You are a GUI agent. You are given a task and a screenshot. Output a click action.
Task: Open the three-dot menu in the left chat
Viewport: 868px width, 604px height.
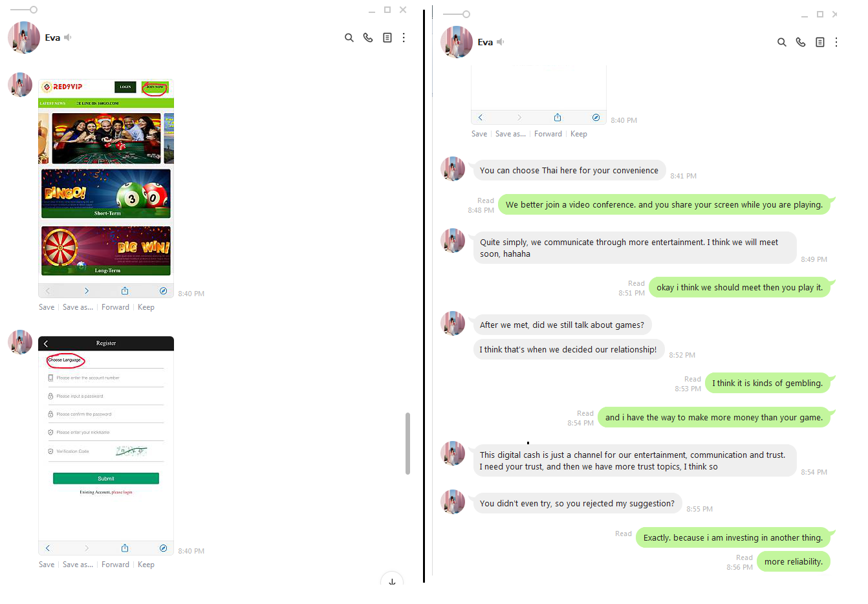(404, 38)
